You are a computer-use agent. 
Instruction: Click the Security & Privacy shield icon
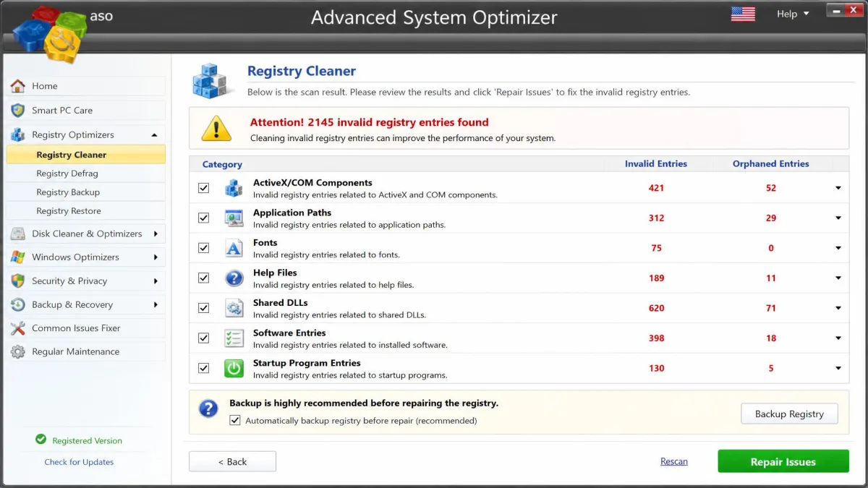click(18, 281)
